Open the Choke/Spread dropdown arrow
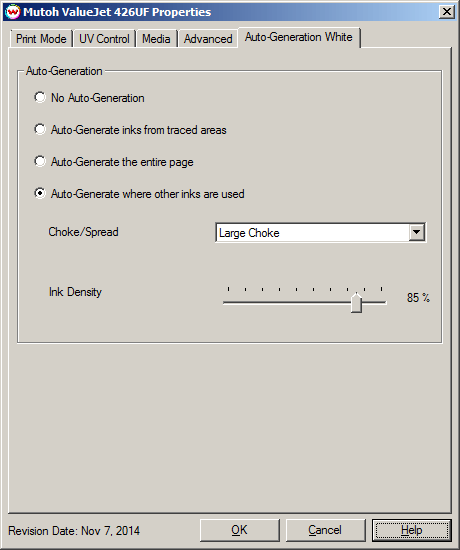Screen dimensions: 460x550 point(416,232)
